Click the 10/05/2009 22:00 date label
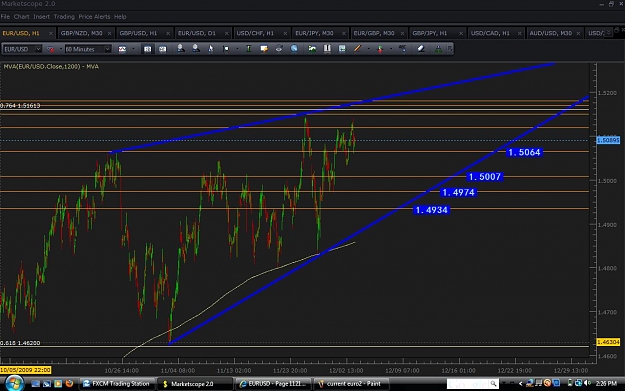 pyautogui.click(x=26, y=370)
